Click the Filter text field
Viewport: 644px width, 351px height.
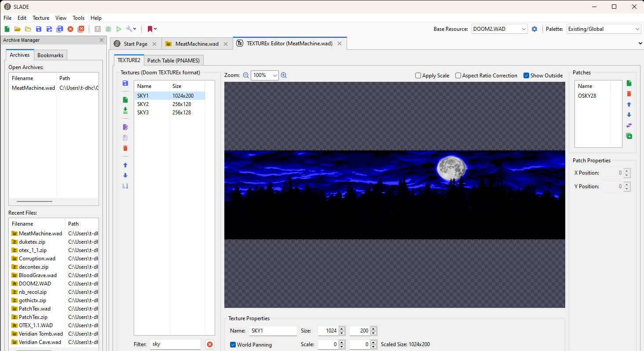[176, 344]
